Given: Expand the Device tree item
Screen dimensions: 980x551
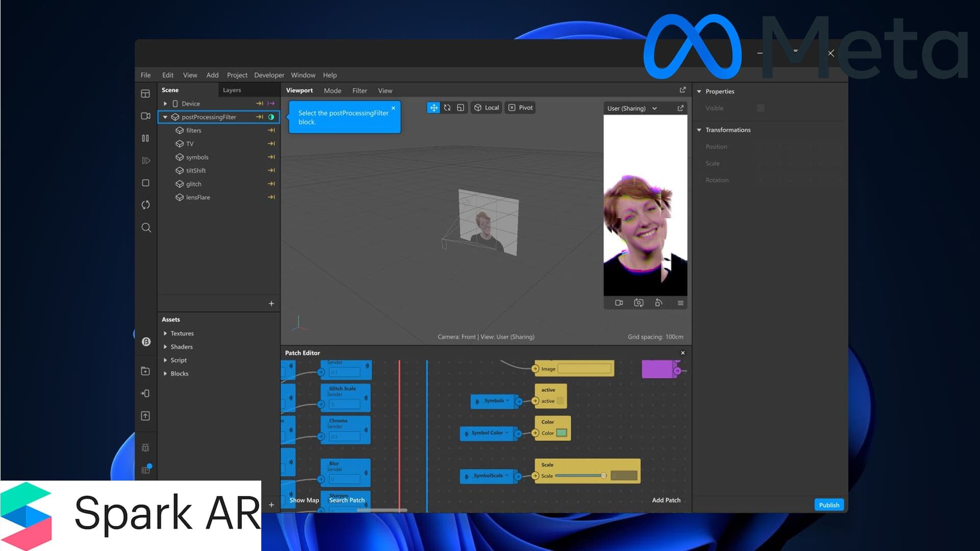Looking at the screenshot, I should point(165,104).
